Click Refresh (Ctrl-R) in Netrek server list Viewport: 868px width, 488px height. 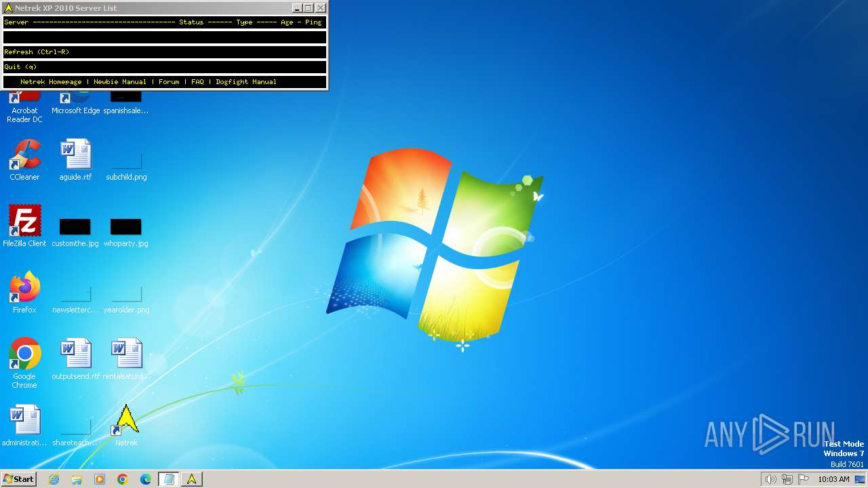pyautogui.click(x=165, y=52)
